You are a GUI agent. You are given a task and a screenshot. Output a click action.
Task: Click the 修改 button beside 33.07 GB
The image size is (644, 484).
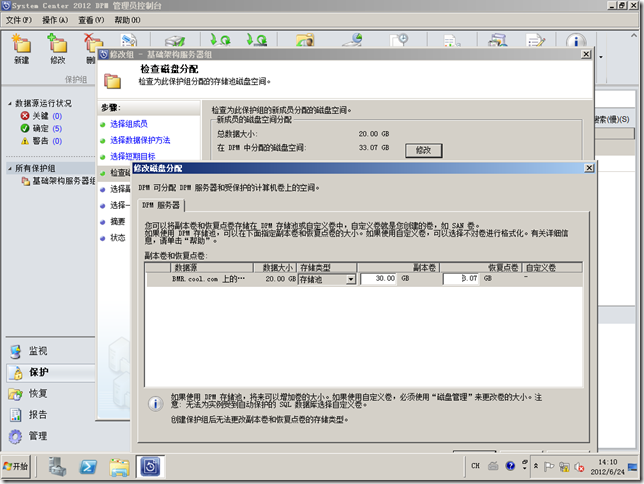pos(423,150)
